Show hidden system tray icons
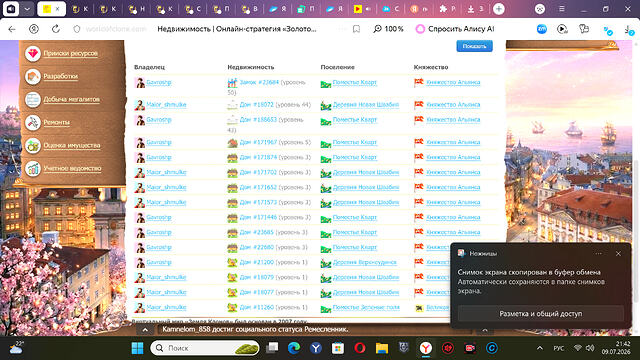Viewport: 640px width, 360px height. tap(540, 348)
